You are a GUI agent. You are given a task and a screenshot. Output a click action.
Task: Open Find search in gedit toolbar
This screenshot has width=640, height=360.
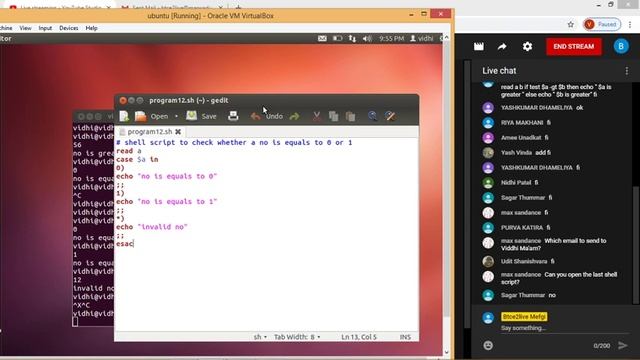click(372, 116)
